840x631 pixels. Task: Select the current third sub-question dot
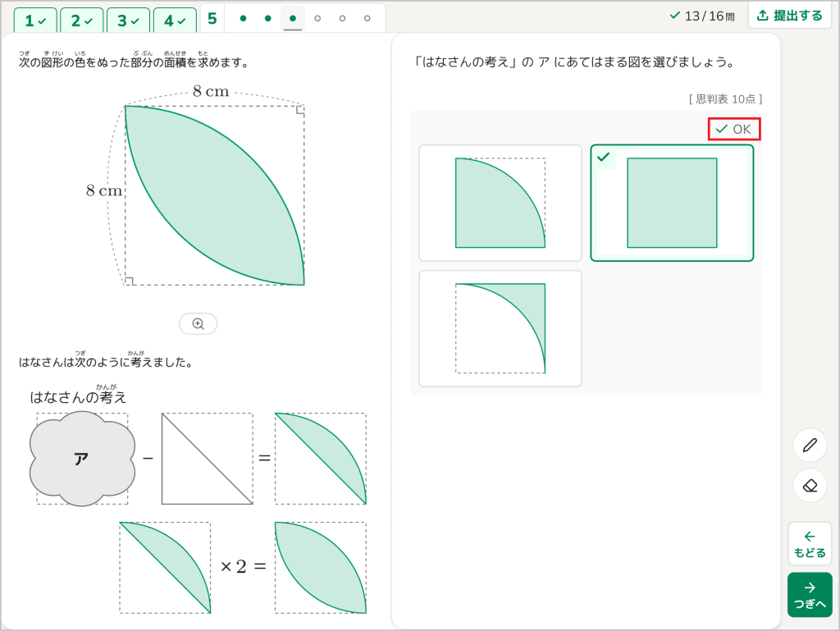coord(293,19)
